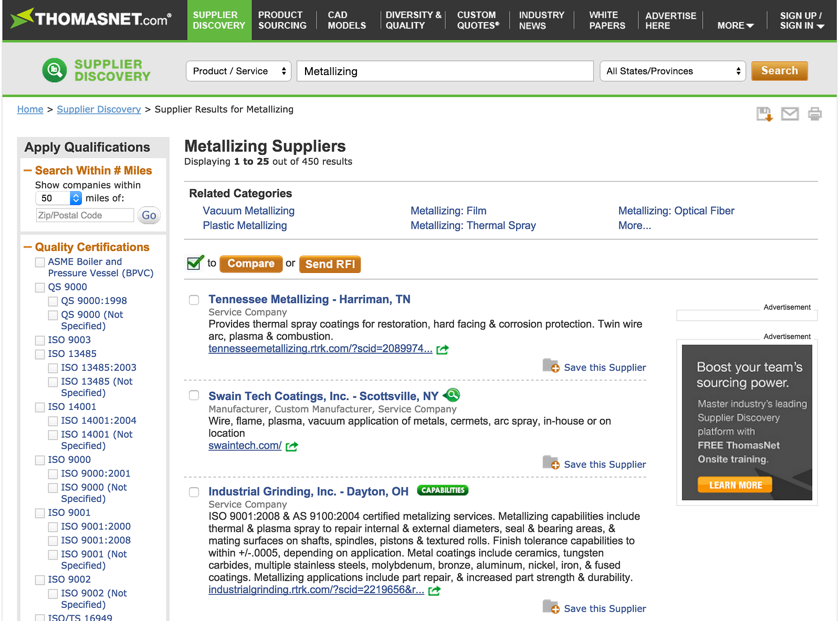Select the Tennessee Metallizing checkbox

pyautogui.click(x=194, y=300)
